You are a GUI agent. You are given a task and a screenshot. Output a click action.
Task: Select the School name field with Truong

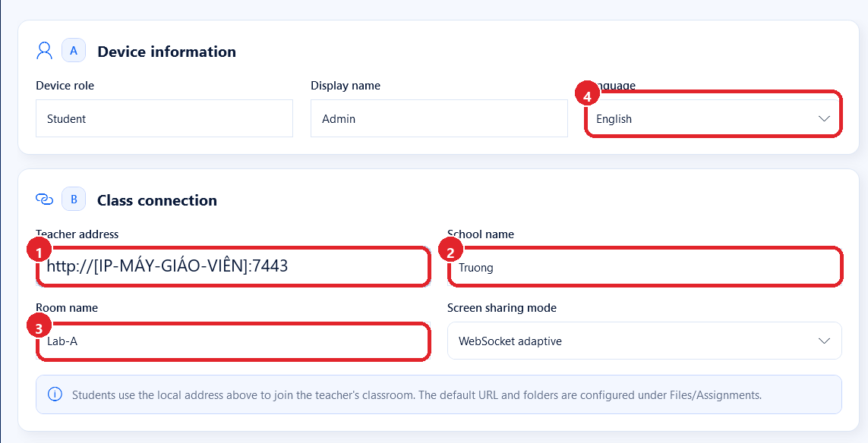(x=645, y=267)
